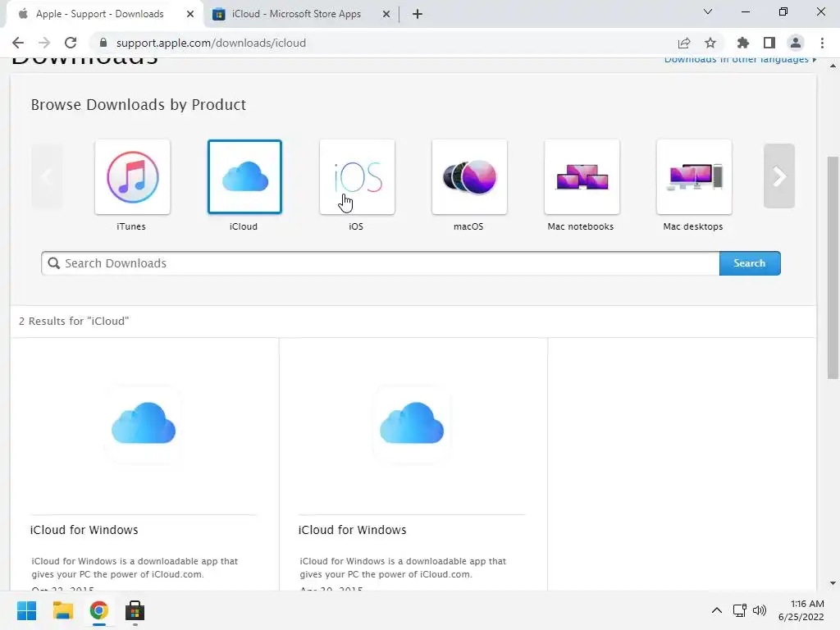
Task: Reload the current page
Action: [71, 43]
